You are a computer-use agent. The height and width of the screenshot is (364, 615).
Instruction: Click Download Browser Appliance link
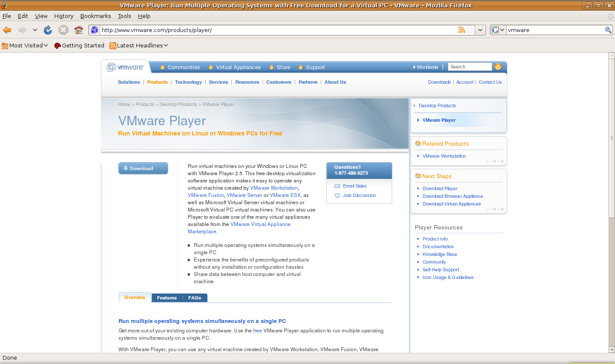(x=452, y=196)
